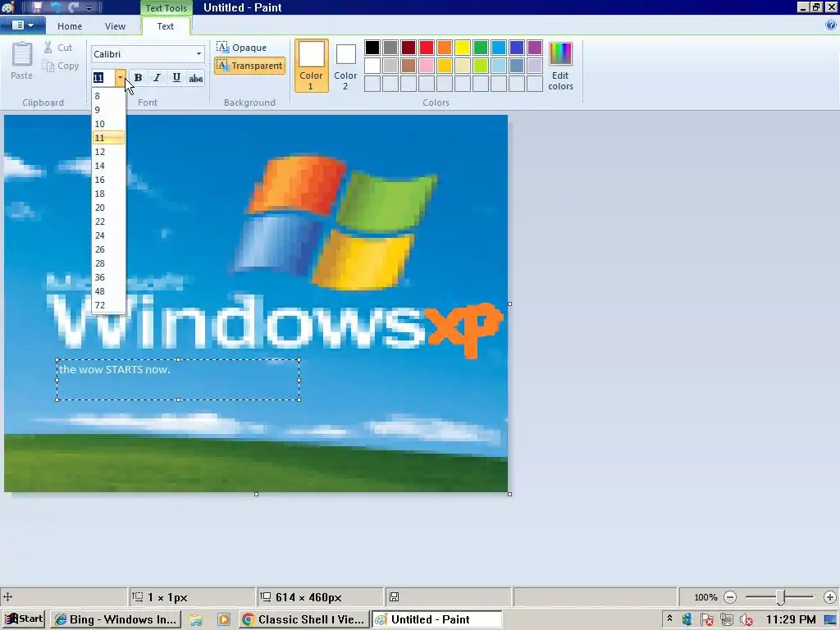Click the Cut scissors button
Viewport: 840px width, 630px height.
point(58,48)
